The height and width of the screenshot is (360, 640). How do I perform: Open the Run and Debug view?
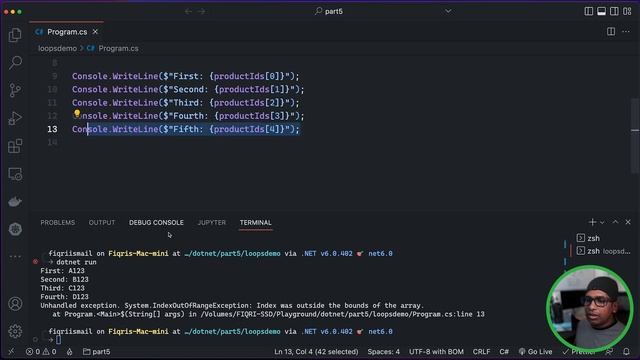pyautogui.click(x=15, y=118)
